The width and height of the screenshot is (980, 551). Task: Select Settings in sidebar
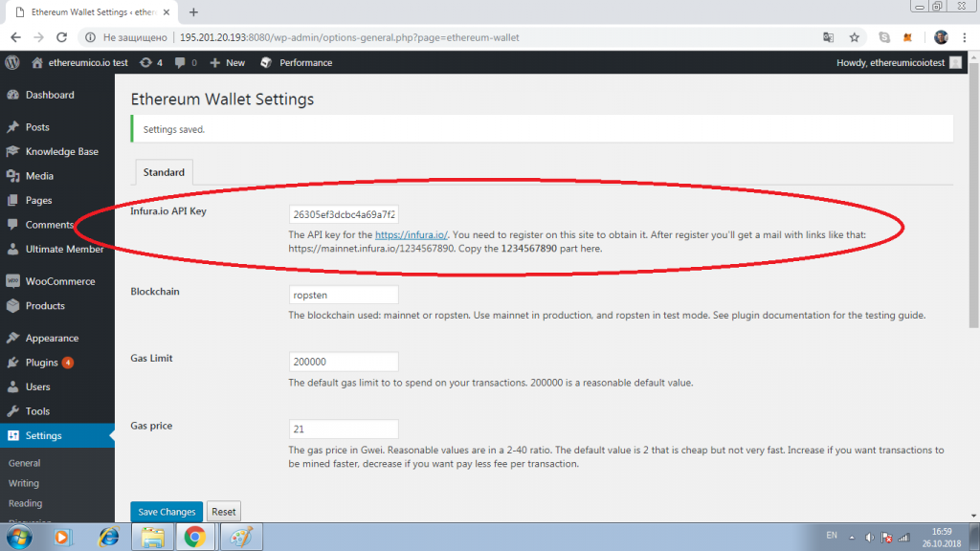pos(56,435)
